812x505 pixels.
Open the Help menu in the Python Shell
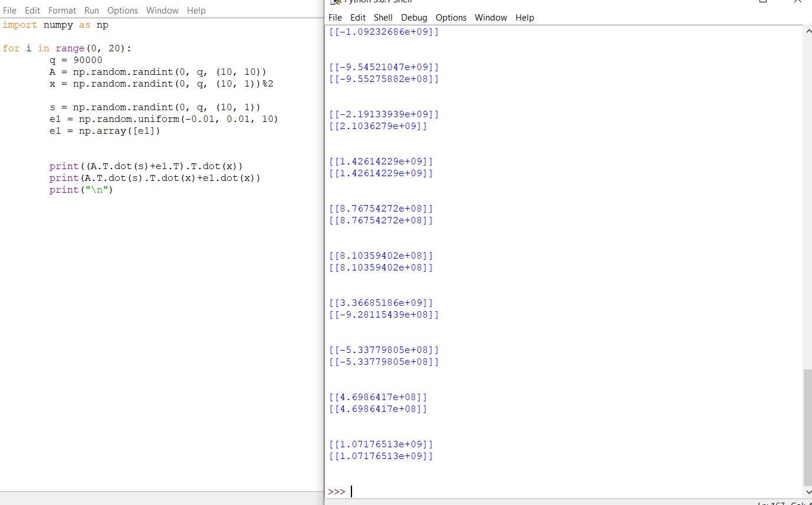[x=524, y=17]
